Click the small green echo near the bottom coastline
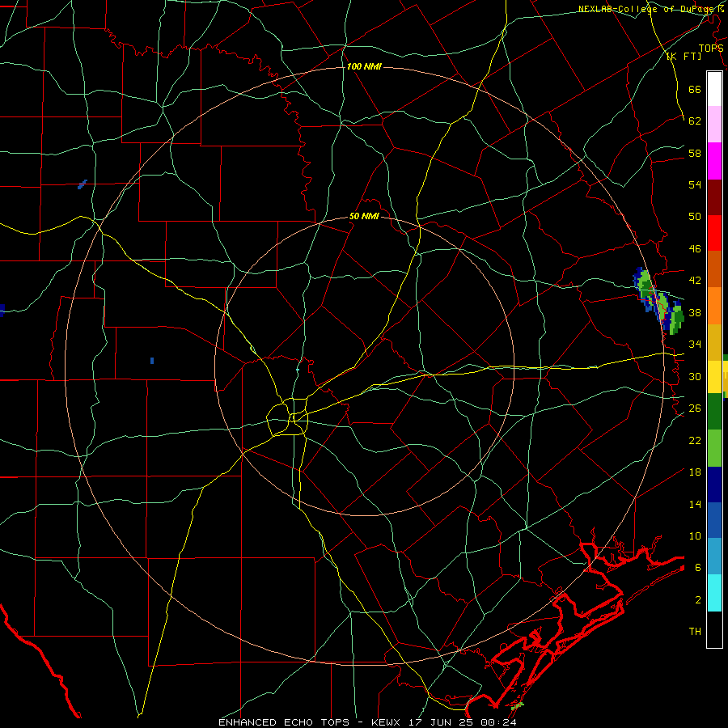The image size is (728, 728). (x=517, y=705)
